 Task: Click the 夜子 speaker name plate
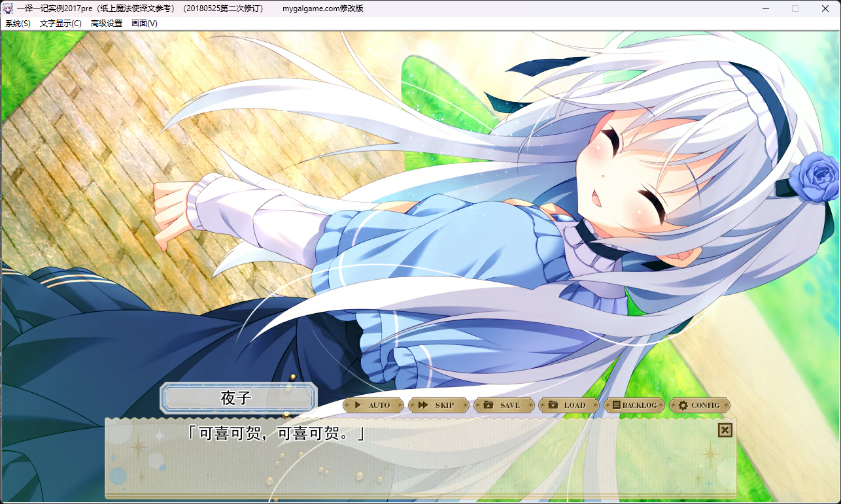238,398
